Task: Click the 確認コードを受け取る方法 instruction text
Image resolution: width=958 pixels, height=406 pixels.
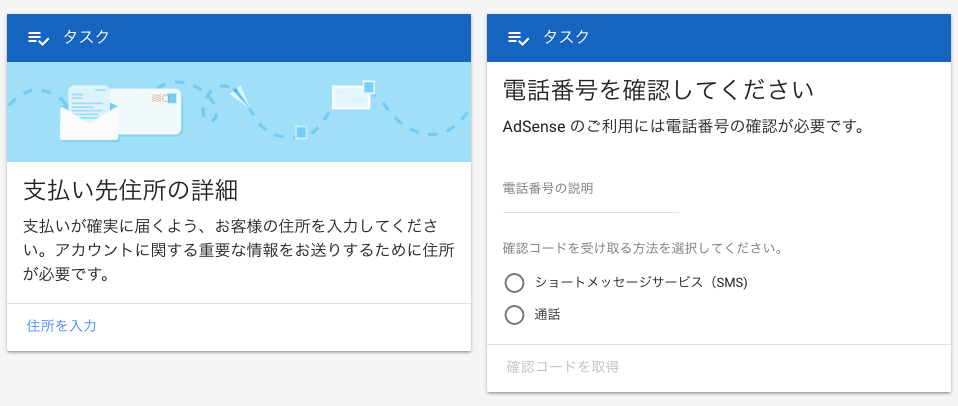Action: coord(642,249)
